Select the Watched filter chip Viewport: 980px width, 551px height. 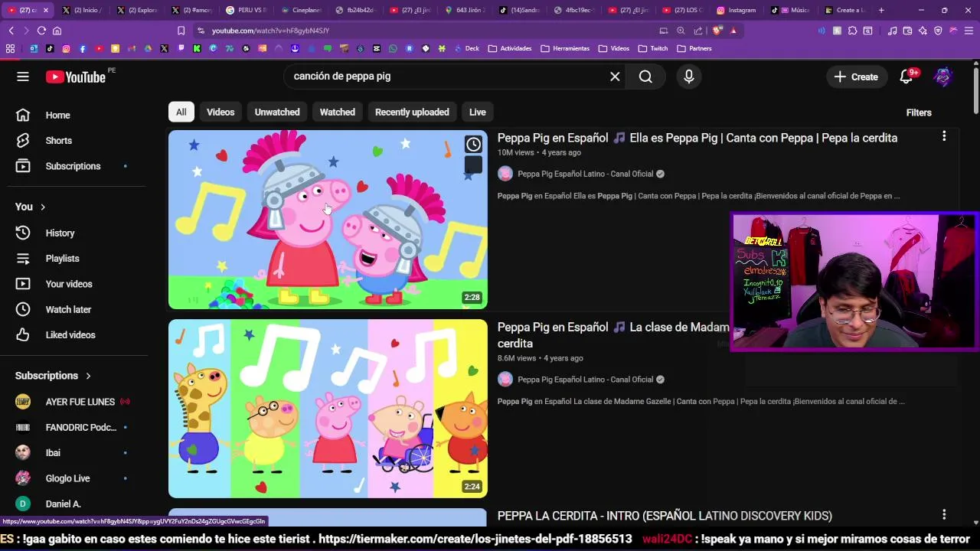(337, 112)
